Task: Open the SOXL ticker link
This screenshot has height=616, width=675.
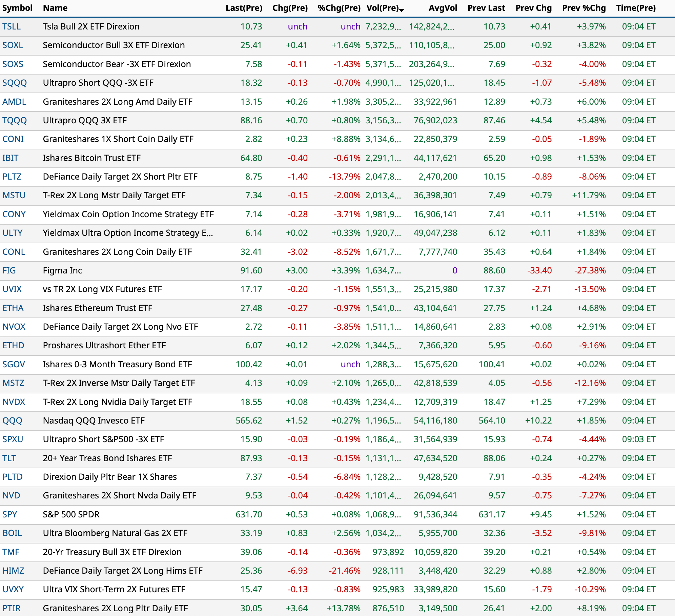Action: pos(13,45)
